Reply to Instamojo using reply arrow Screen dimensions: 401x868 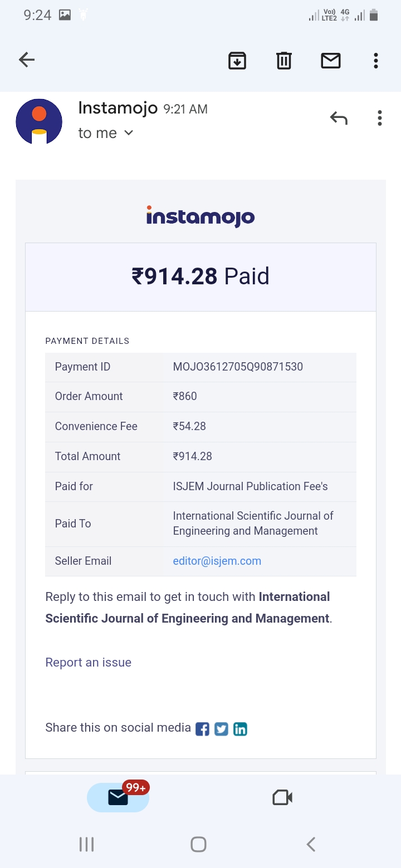pyautogui.click(x=339, y=118)
